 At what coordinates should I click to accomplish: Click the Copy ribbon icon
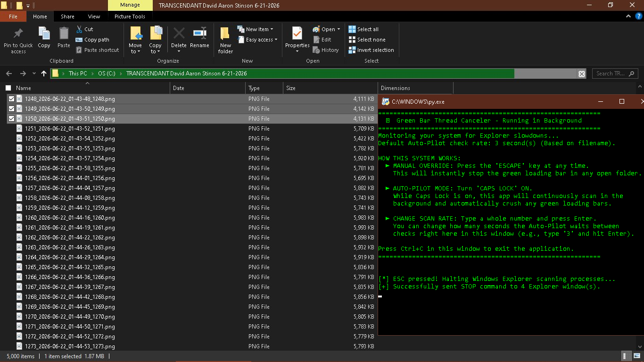coord(44,34)
